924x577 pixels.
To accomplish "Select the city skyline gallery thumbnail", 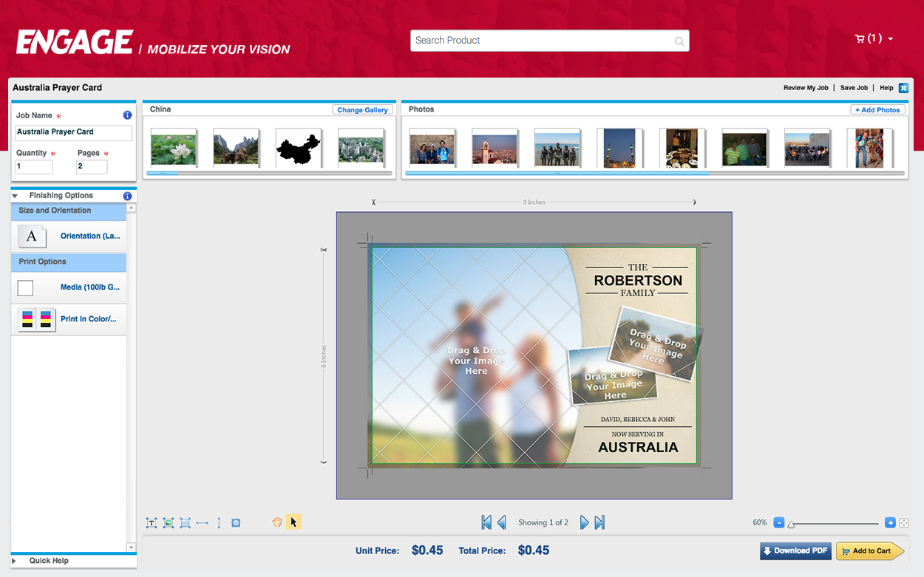I will pos(361,148).
